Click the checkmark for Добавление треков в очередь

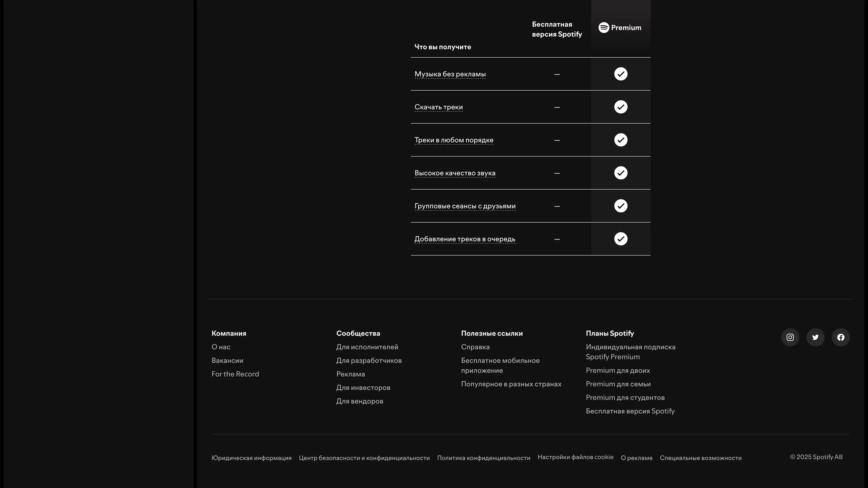(621, 239)
